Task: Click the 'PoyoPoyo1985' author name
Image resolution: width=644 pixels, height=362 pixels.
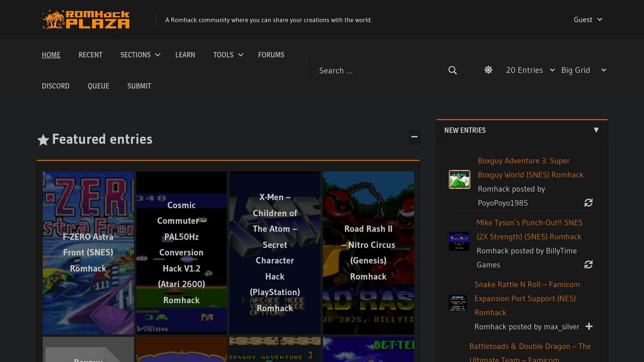Action: tap(503, 203)
